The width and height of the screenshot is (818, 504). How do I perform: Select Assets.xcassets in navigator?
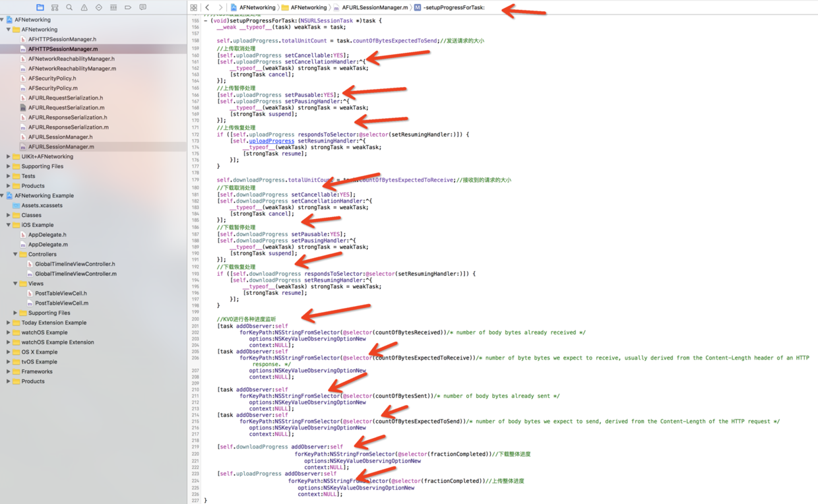click(93, 205)
